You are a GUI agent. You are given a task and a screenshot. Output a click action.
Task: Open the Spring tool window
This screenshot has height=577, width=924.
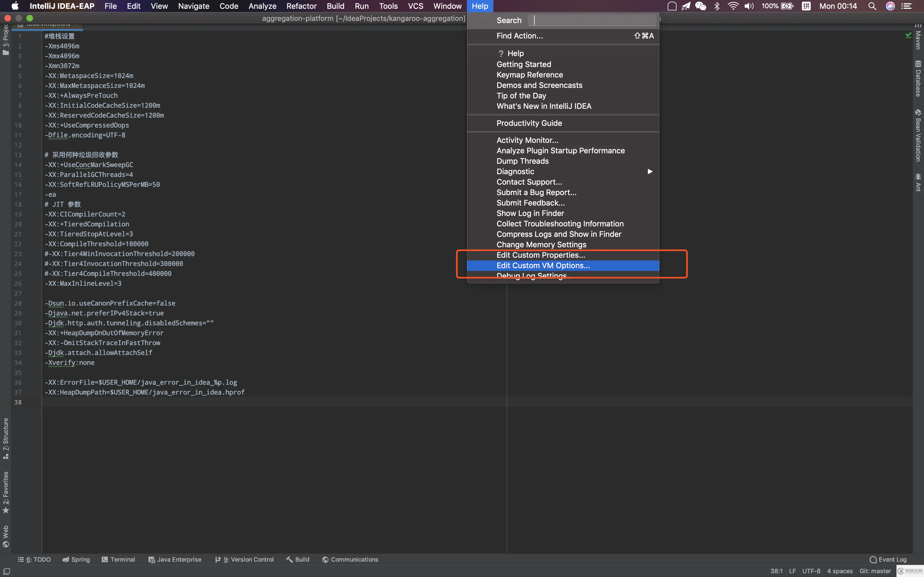pos(76,559)
